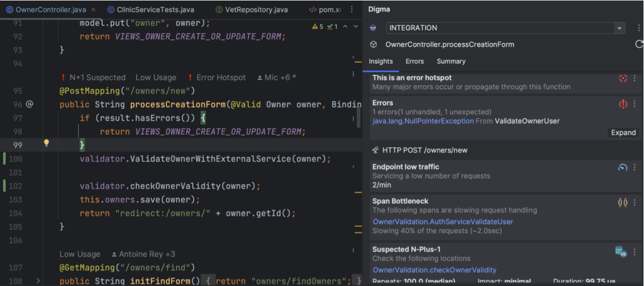Viewport: 644px width, 286px height.
Task: Expand the folded initFindForm method chevron
Action: (38, 281)
